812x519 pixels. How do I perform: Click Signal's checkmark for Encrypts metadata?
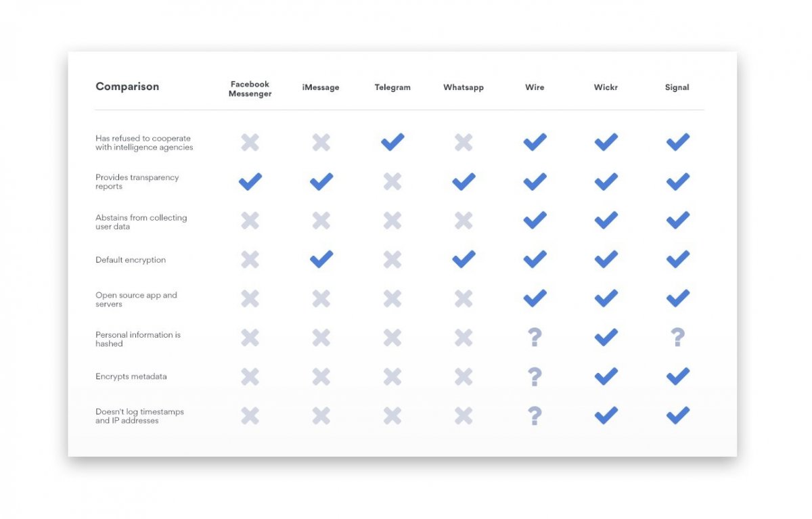[x=677, y=376]
